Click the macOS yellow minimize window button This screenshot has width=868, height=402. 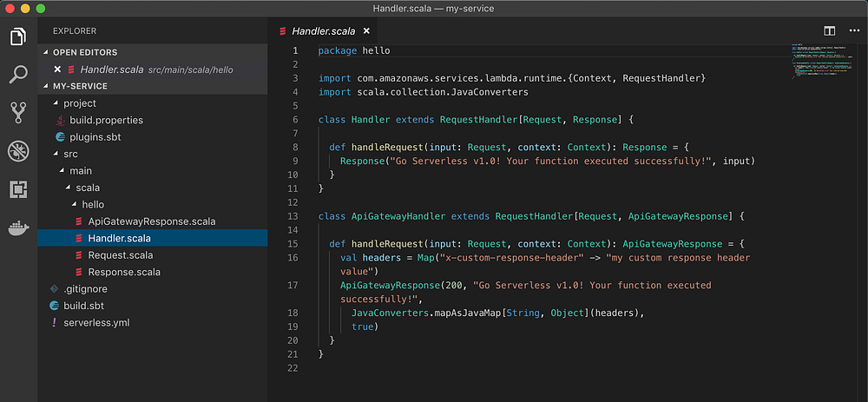point(25,9)
